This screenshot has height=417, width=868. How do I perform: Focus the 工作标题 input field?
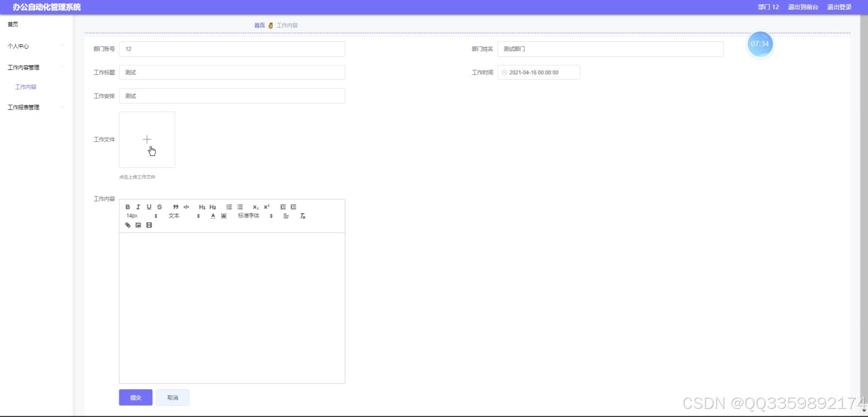[232, 73]
